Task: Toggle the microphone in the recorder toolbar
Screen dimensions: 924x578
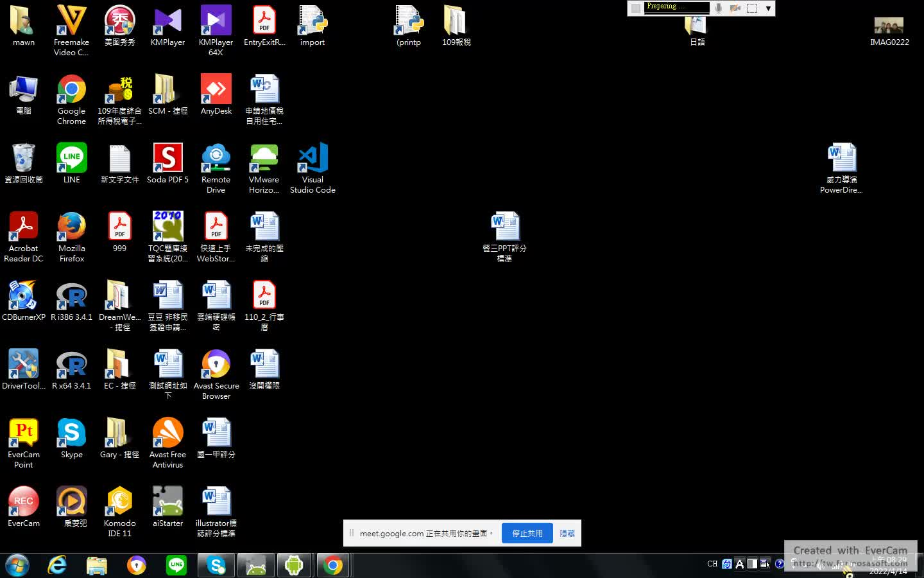Action: 719,8
